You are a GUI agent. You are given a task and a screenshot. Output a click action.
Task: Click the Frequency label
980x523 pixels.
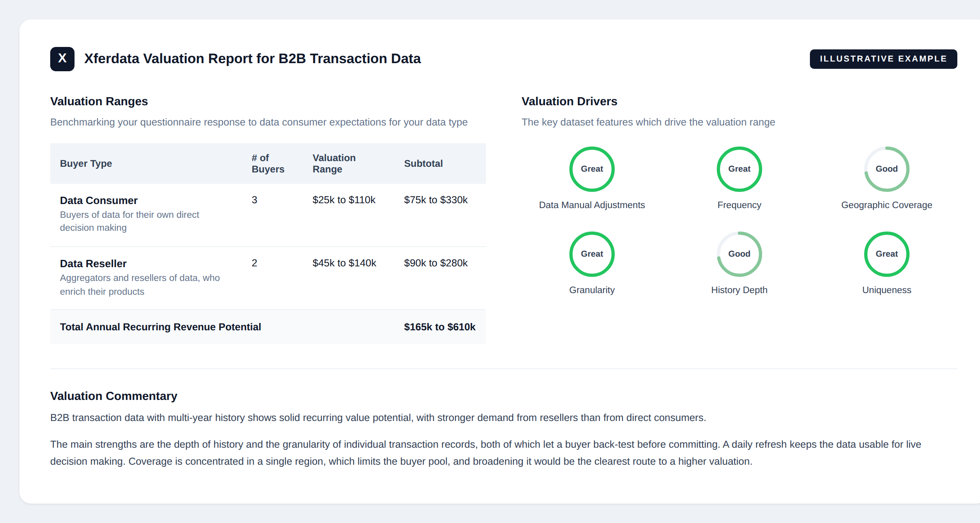pyautogui.click(x=739, y=205)
